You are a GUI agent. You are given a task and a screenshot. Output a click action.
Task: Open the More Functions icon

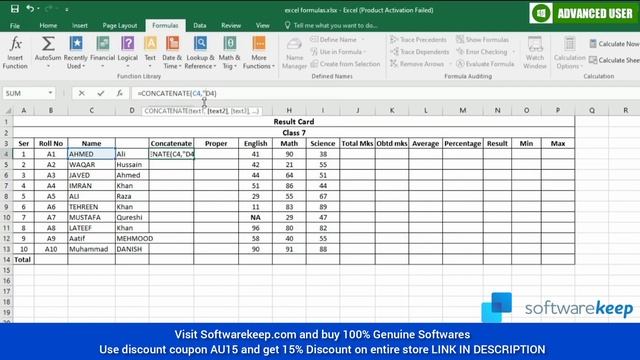[x=259, y=43]
